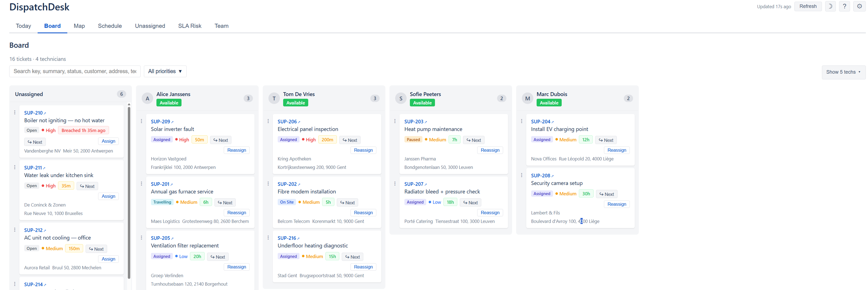Open drag handle menu for SUP-212
The height and width of the screenshot is (290, 868).
15,230
